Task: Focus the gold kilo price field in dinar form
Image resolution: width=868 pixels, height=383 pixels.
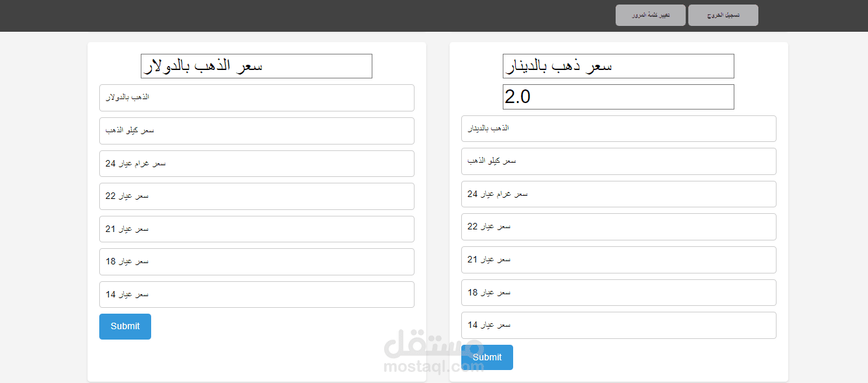Action: coord(618,161)
